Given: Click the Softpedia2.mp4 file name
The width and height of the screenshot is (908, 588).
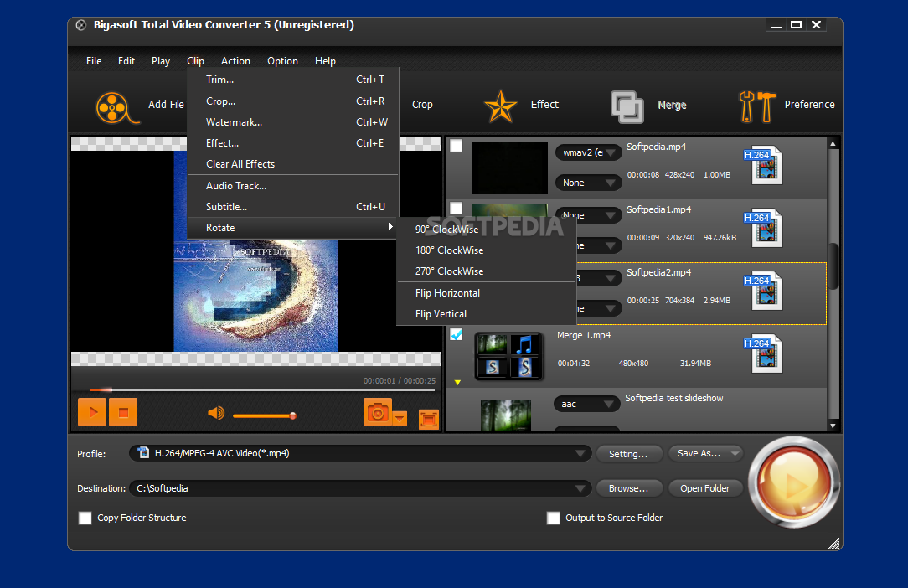Looking at the screenshot, I should pos(658,272).
